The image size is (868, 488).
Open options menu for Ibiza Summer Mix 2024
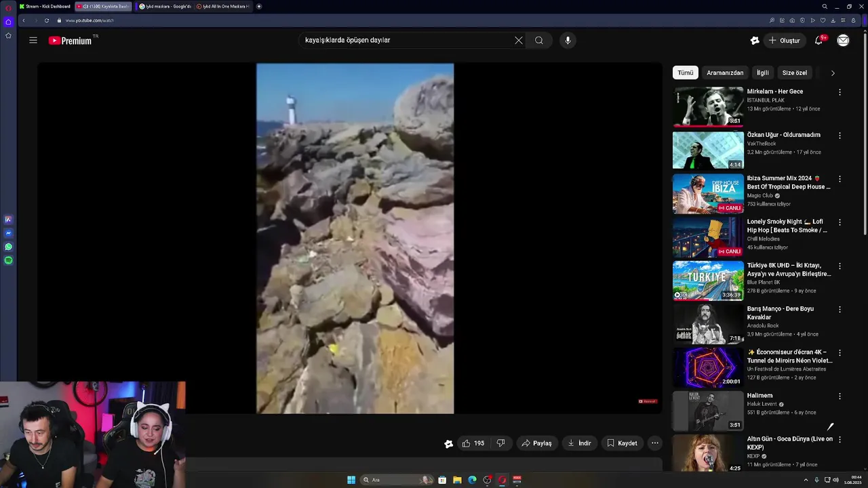tap(840, 179)
